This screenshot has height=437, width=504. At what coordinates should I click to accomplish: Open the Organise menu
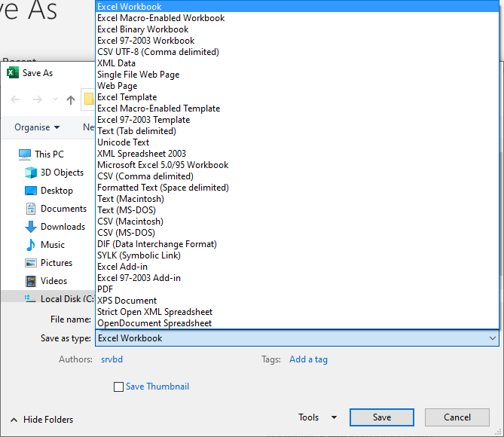click(x=37, y=127)
